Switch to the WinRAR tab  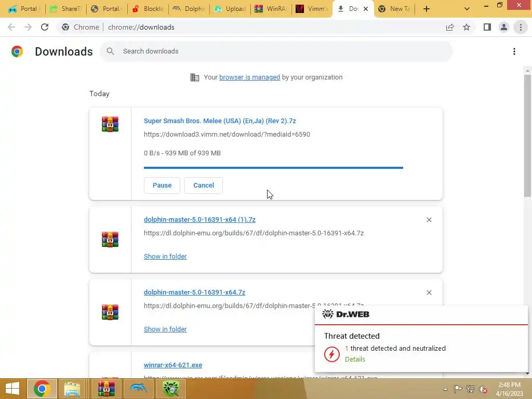tap(271, 9)
